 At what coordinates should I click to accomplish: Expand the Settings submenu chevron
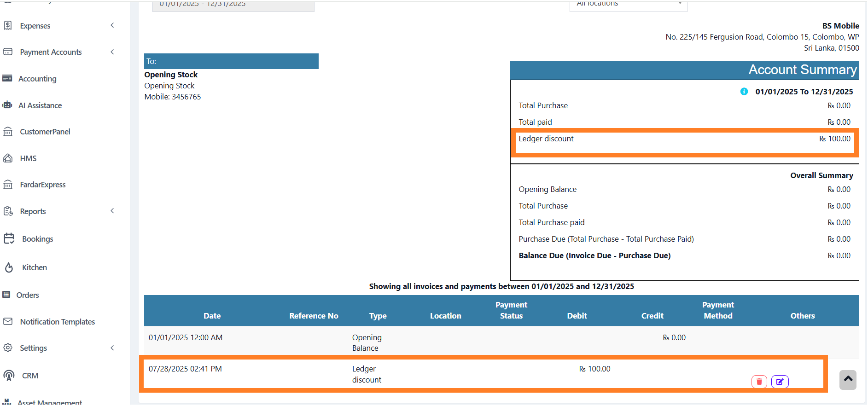coord(112,348)
